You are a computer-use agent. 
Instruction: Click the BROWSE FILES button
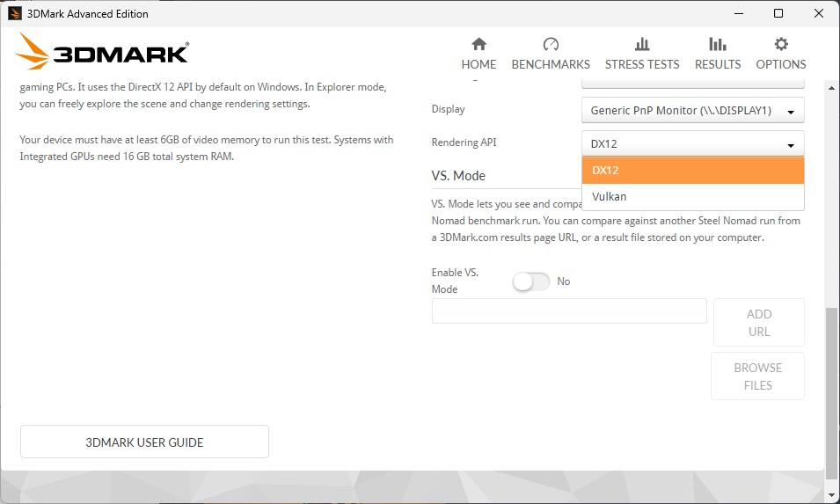757,376
